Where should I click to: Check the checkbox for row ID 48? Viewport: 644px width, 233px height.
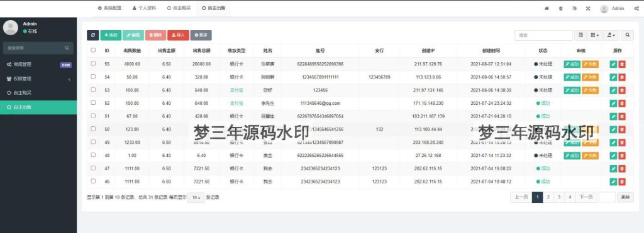pos(93,155)
